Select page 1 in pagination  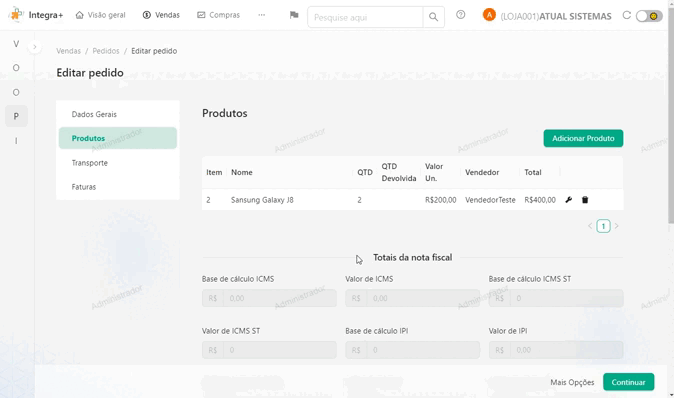[x=603, y=226]
